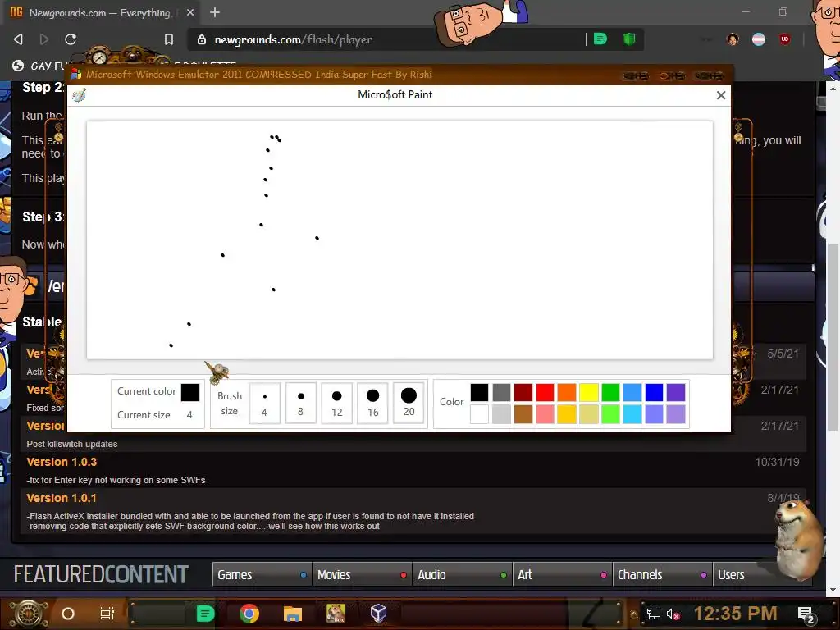Open a new browser tab
Screen dimensions: 840x630
pyautogui.click(x=215, y=12)
